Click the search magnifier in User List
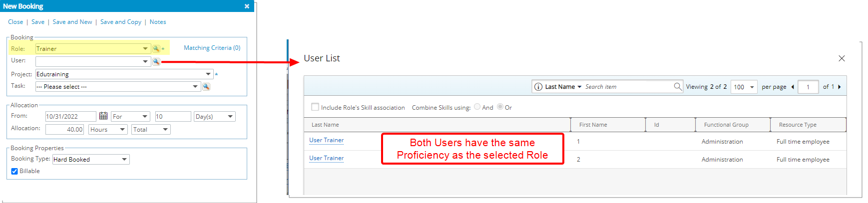Viewport: 868px width, 203px height. (x=677, y=86)
